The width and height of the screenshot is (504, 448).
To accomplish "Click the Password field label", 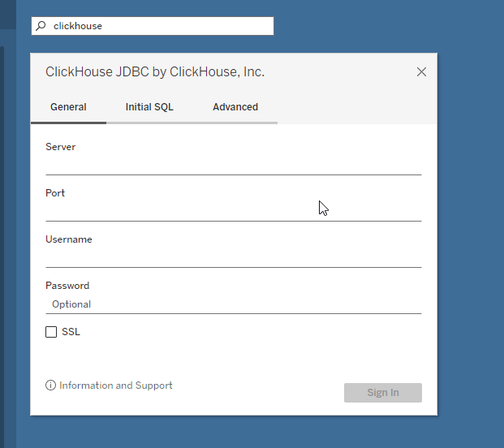I will point(67,286).
